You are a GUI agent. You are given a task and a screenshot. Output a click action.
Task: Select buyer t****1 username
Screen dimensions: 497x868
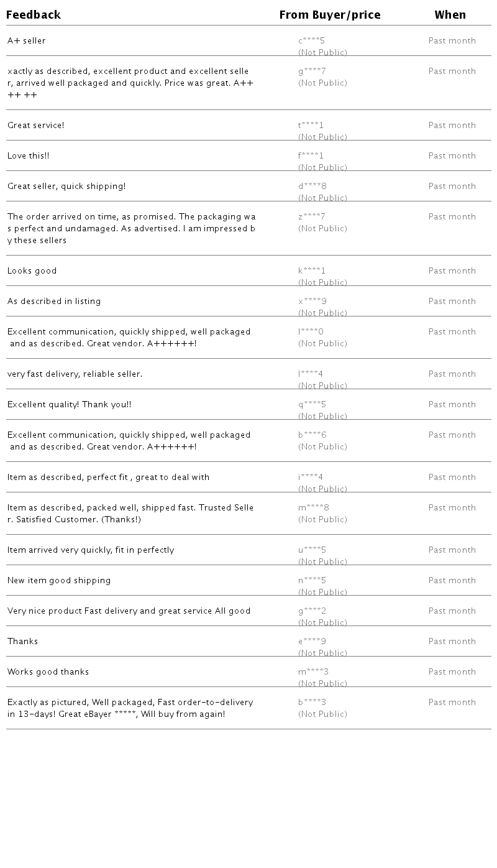click(311, 126)
